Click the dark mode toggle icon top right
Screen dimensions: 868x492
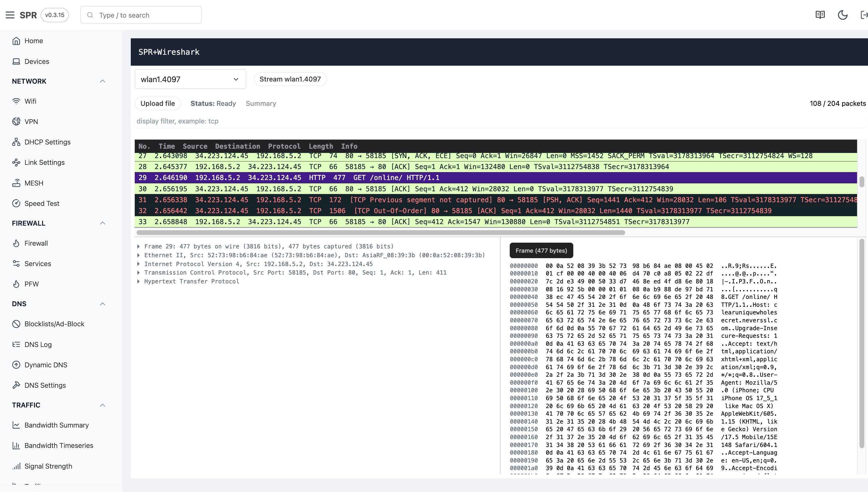[x=843, y=14]
